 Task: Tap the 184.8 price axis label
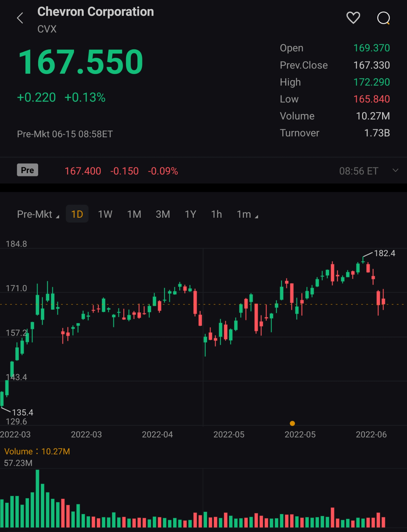(x=16, y=244)
